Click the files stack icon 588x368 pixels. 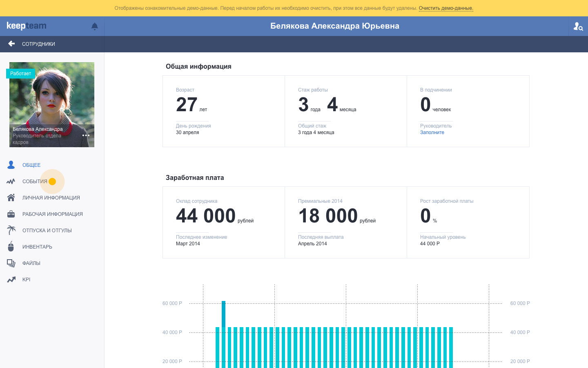click(11, 263)
